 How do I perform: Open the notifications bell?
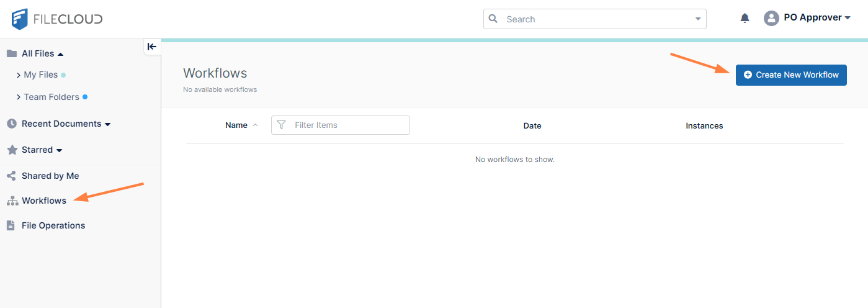tap(745, 19)
